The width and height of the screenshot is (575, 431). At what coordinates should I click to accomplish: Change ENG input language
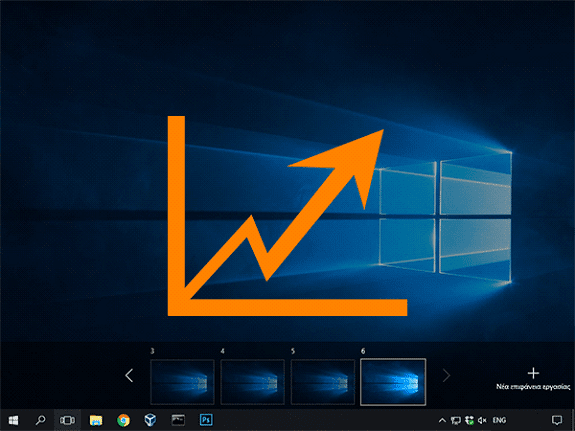[499, 420]
